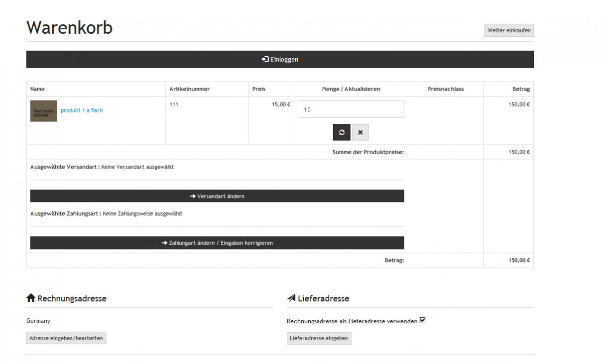This screenshot has width=601, height=364.
Task: Select the Versandart ändern button
Action: click(217, 196)
